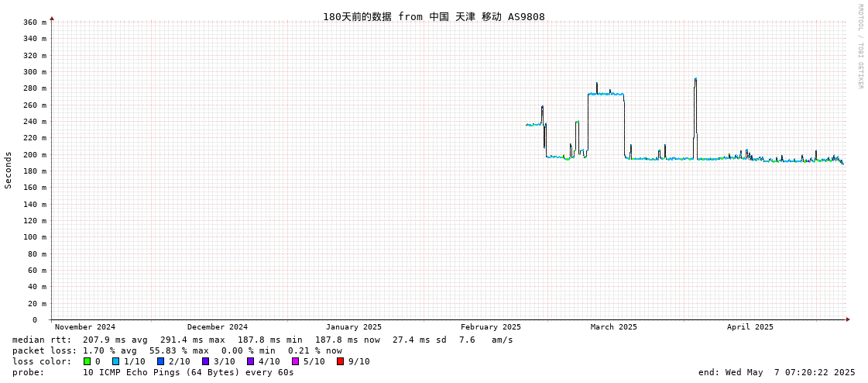Click the magenta 5/10 loss swatch

295,361
